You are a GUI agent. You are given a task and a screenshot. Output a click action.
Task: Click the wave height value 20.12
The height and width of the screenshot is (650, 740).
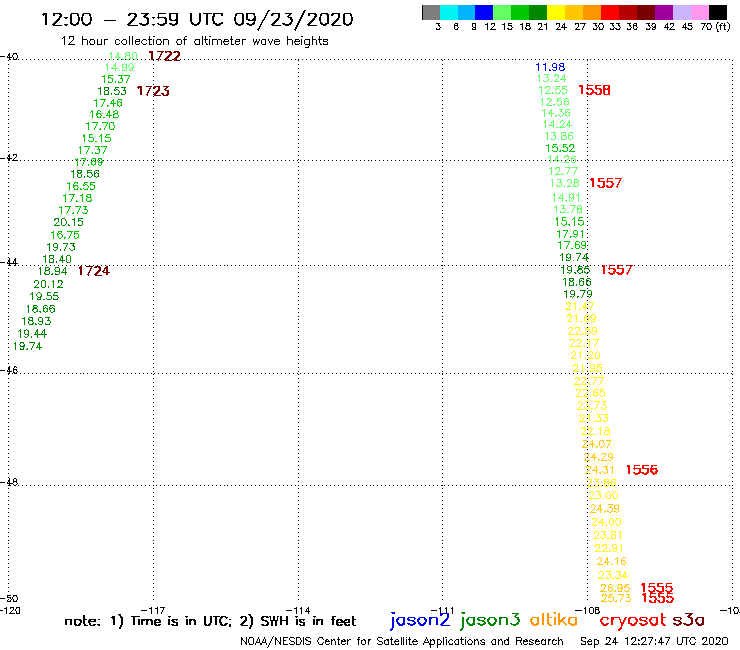48,284
